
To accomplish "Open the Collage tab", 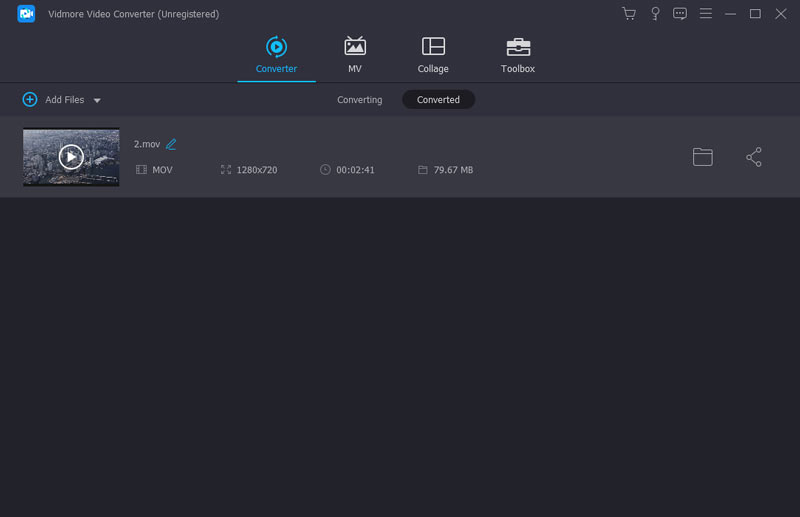I will point(433,55).
